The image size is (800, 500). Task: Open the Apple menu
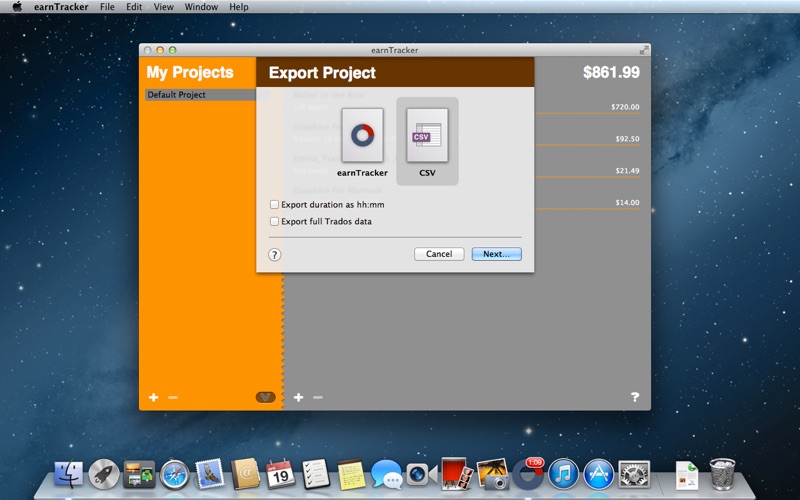[x=17, y=7]
